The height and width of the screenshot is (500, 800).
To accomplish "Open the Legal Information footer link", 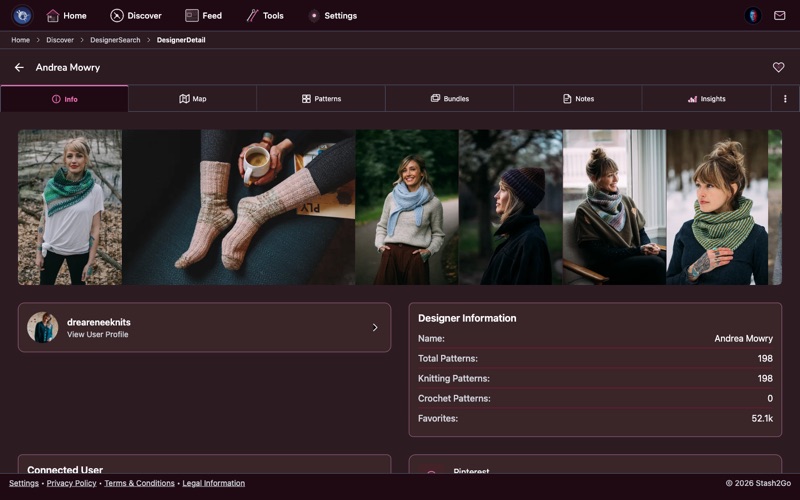I will [x=213, y=483].
